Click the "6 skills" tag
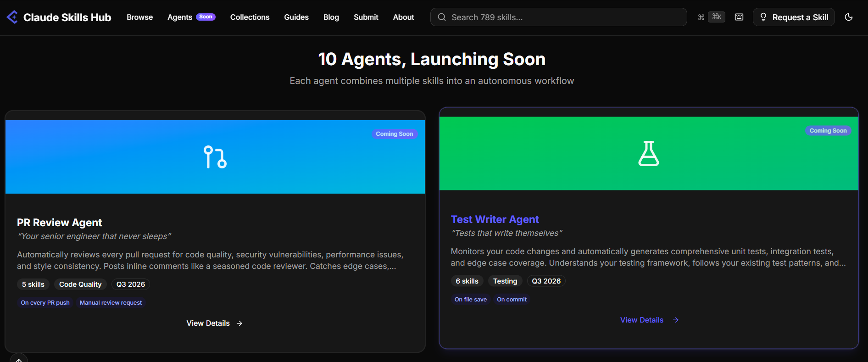Image resolution: width=868 pixels, height=362 pixels. [x=467, y=281]
